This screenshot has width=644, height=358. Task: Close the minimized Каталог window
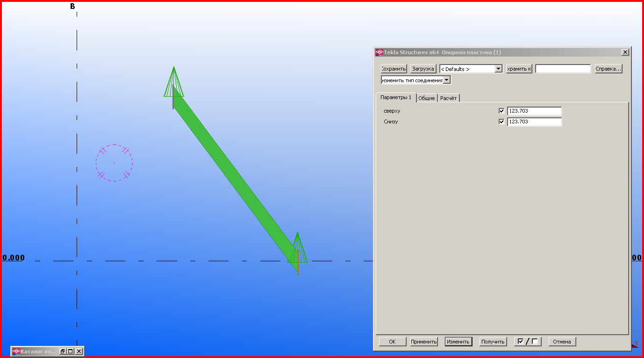(x=79, y=351)
